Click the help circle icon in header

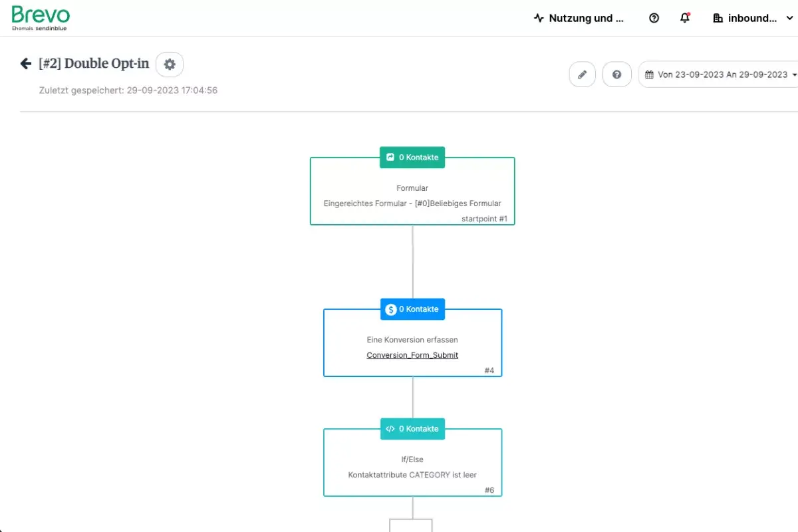point(654,18)
